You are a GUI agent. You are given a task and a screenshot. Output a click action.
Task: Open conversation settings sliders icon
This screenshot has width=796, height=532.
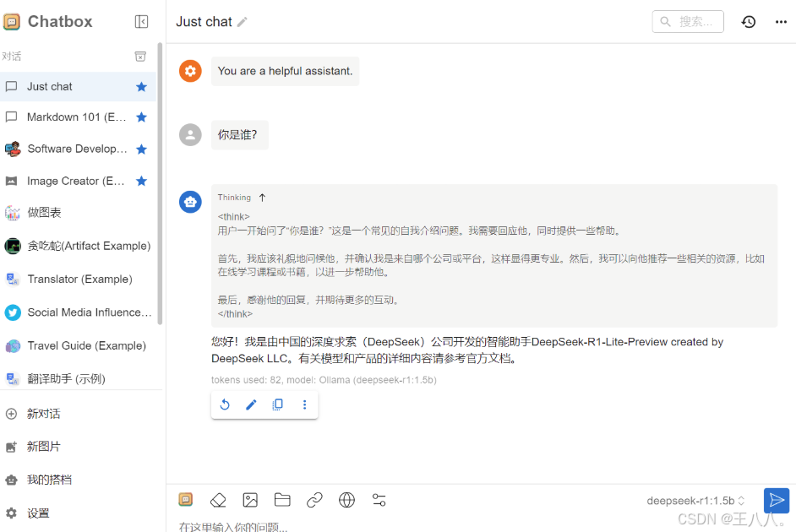coord(379,500)
